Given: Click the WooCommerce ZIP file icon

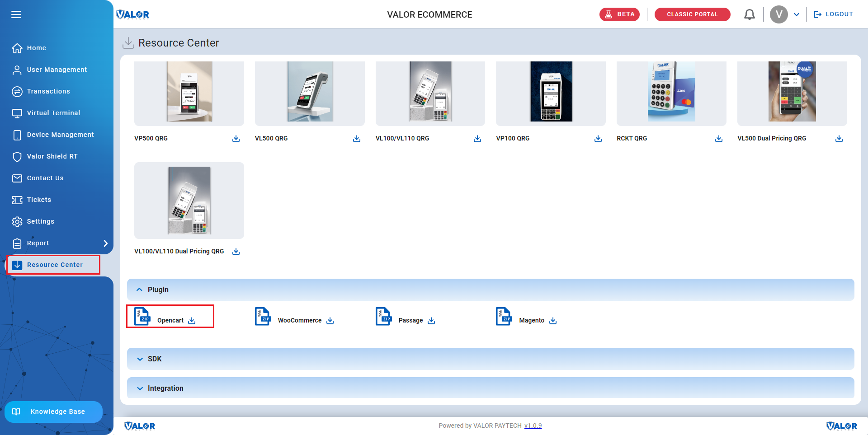Looking at the screenshot, I should coord(263,316).
